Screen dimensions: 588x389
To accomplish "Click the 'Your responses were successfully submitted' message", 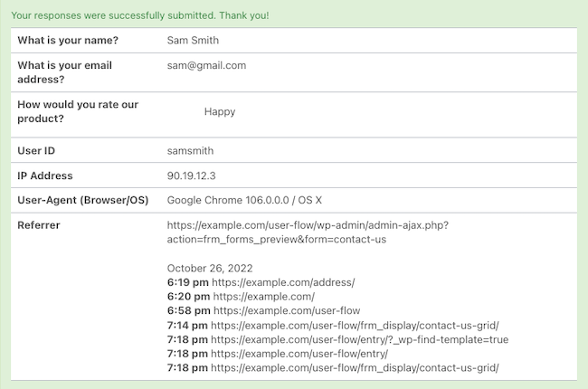I will (140, 15).
